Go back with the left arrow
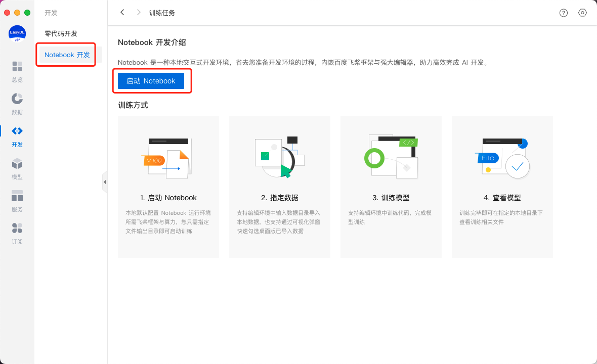Screen dimensions: 597x364 click(x=122, y=13)
